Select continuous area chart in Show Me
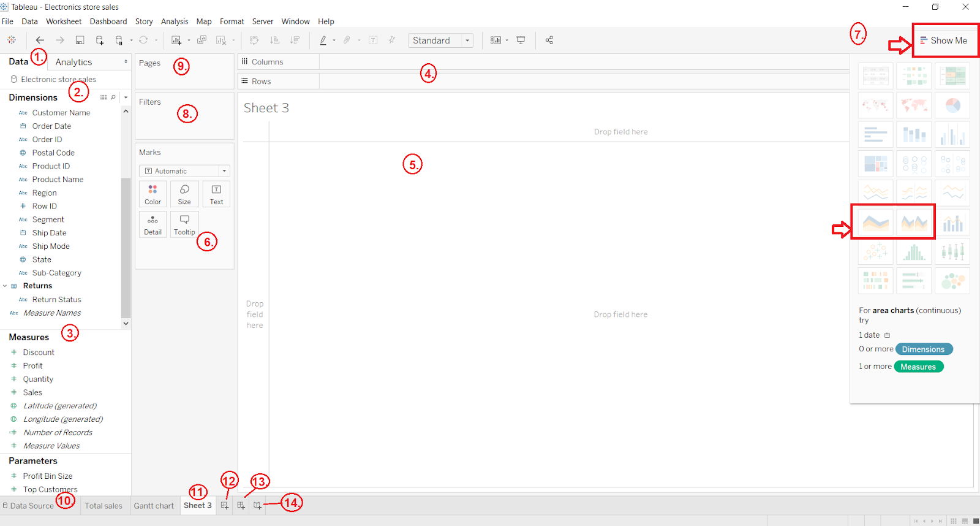980x526 pixels. [x=876, y=223]
